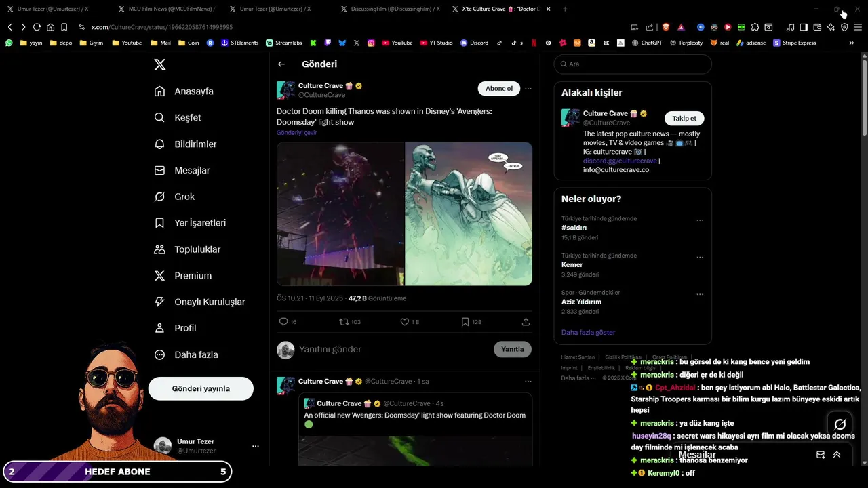Click new message icon in Mesajlar drawer
The width and height of the screenshot is (868, 488).
click(x=821, y=455)
